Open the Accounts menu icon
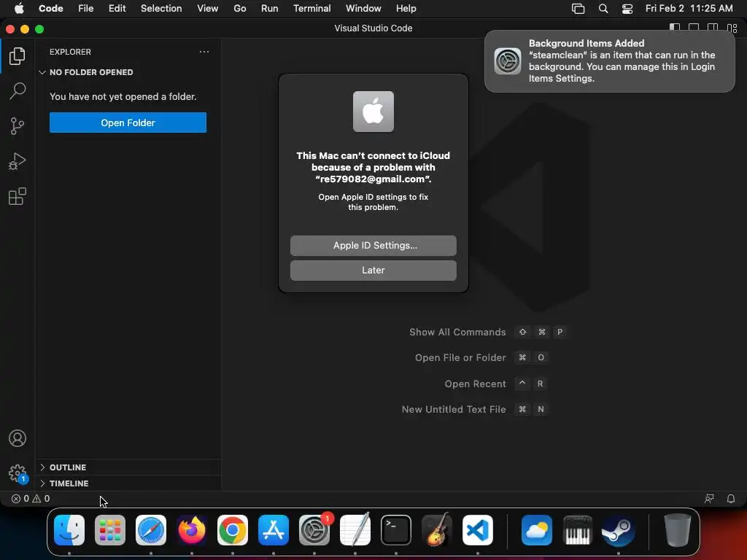Viewport: 747px width, 560px height. (x=18, y=438)
